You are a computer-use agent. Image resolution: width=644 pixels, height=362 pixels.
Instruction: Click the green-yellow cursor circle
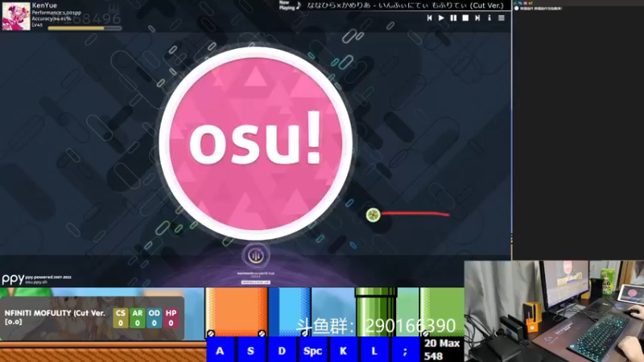pos(374,215)
